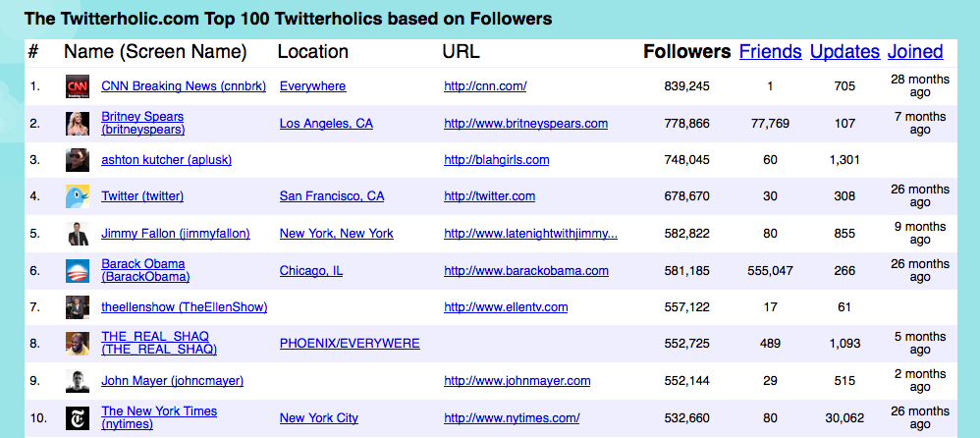Click Britney Spears profile picture
This screenshot has height=438, width=980.
[78, 123]
